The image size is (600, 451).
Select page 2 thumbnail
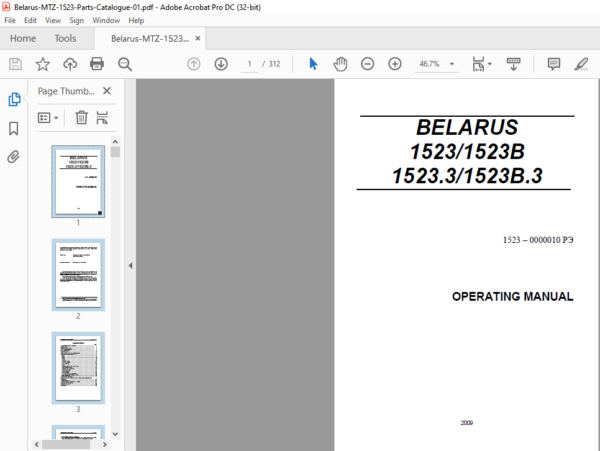point(78,275)
